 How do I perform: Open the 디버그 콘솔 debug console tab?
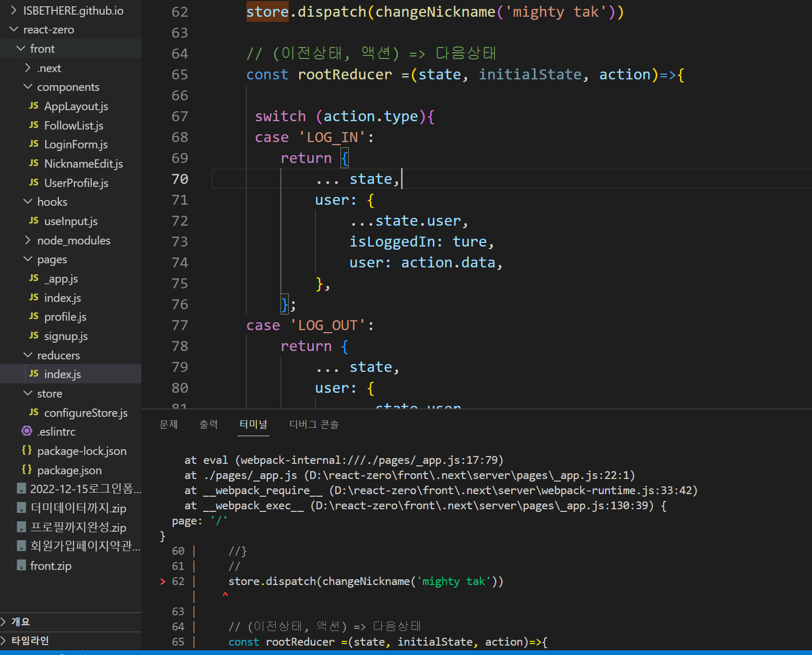(x=314, y=425)
